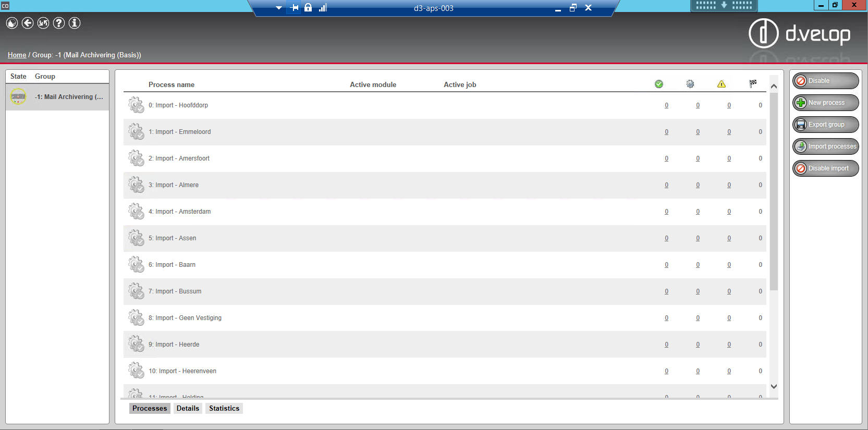Click the Disable button to disable the group
This screenshot has width=868, height=430.
click(825, 81)
